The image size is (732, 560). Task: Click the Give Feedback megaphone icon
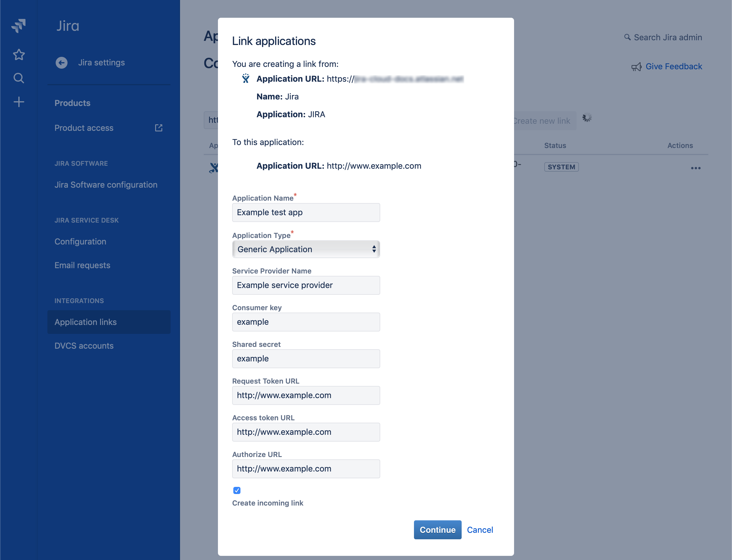coord(637,67)
